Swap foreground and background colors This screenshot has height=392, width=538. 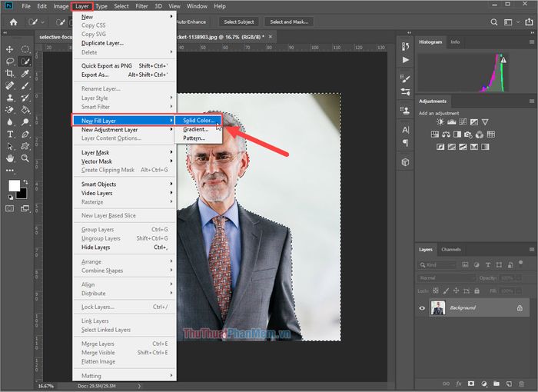(x=25, y=182)
